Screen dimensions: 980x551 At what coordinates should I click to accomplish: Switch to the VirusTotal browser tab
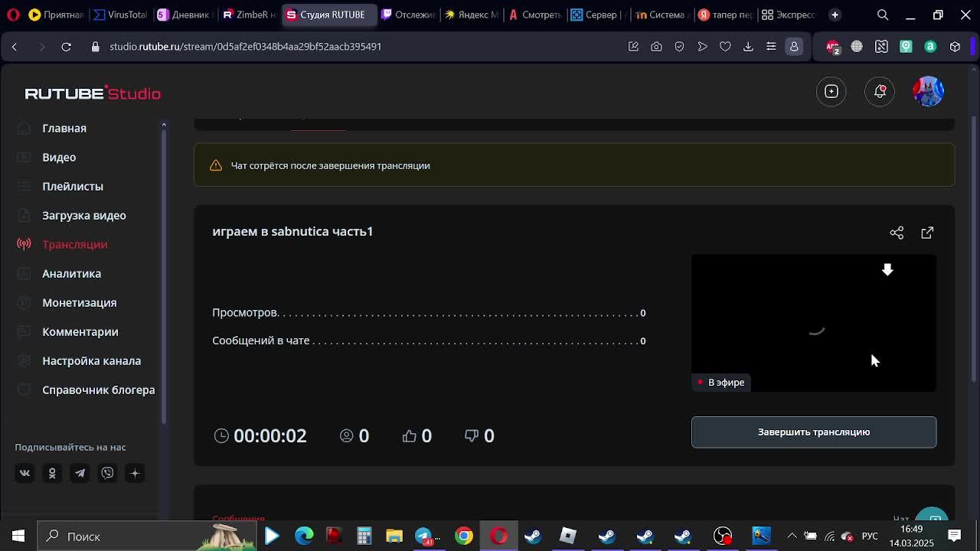tap(120, 15)
